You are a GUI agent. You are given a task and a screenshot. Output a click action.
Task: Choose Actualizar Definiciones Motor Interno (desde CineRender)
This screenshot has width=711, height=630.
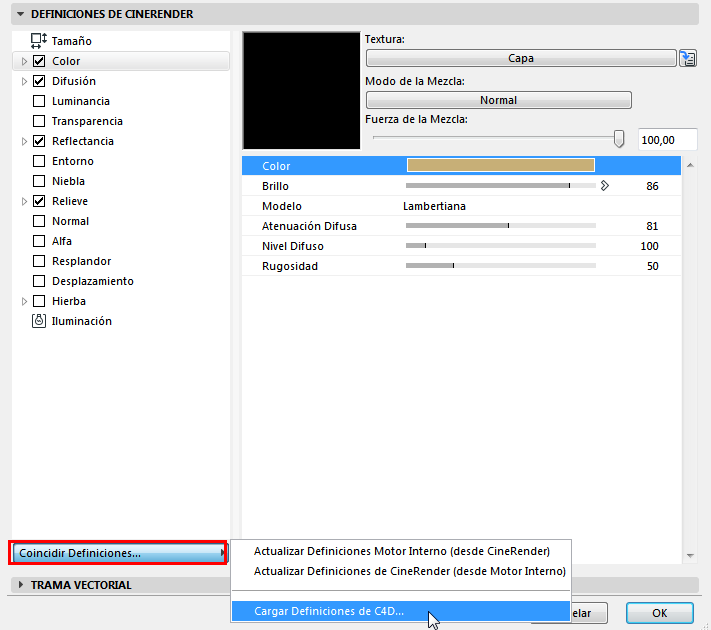tap(402, 551)
